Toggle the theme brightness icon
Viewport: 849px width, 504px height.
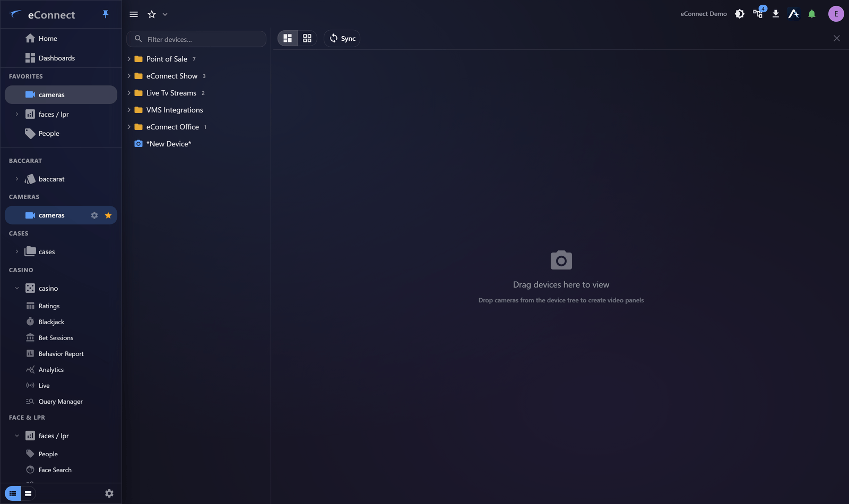click(740, 14)
